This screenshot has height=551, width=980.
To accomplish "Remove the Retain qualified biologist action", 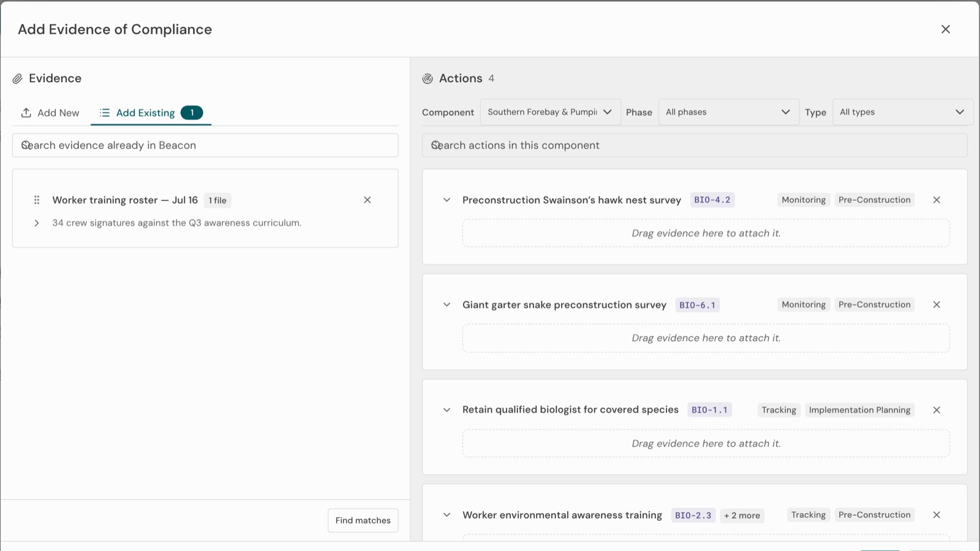I will pos(937,410).
